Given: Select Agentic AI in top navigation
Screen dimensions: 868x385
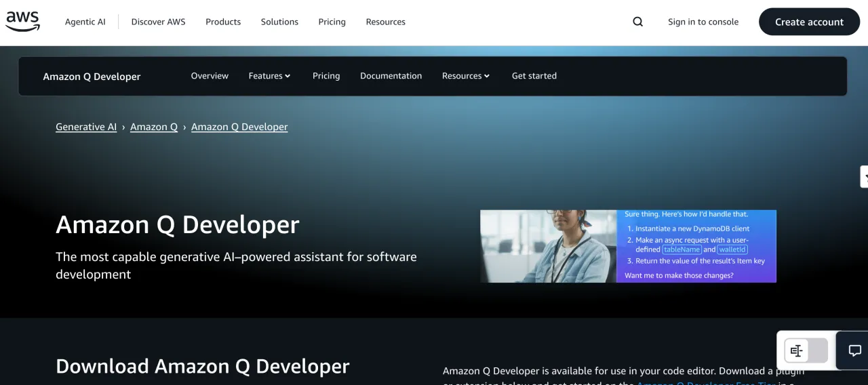Looking at the screenshot, I should (85, 22).
